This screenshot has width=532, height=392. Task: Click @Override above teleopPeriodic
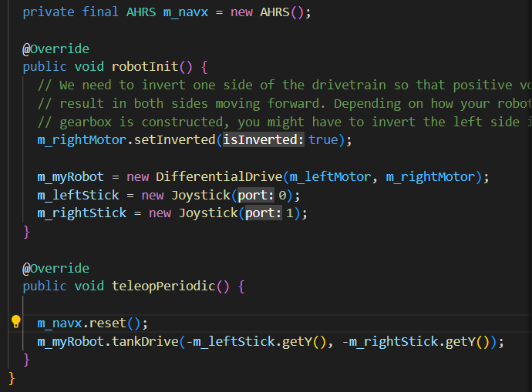point(56,269)
